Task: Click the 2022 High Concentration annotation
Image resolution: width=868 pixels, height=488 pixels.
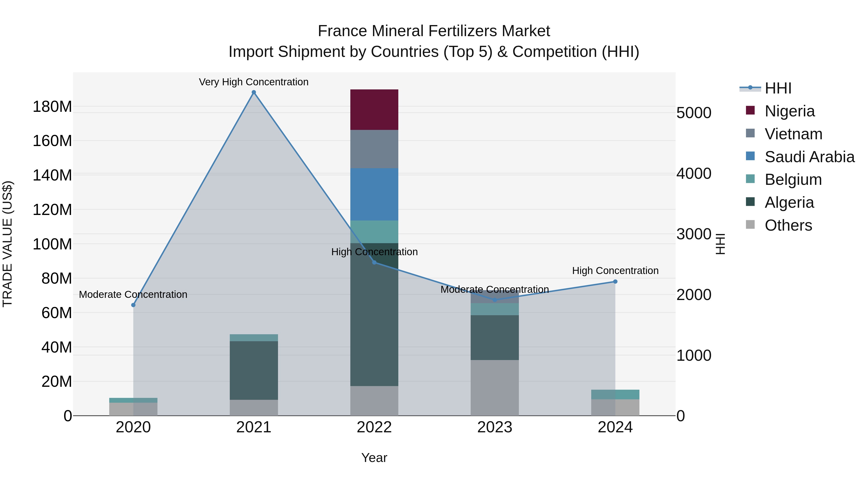Action: pos(374,252)
